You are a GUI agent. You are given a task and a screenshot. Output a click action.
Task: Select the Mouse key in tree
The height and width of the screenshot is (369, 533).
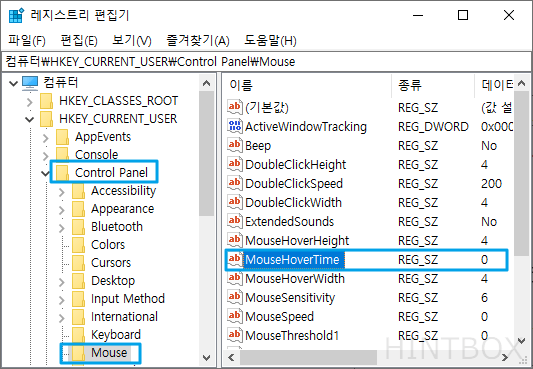pyautogui.click(x=109, y=353)
